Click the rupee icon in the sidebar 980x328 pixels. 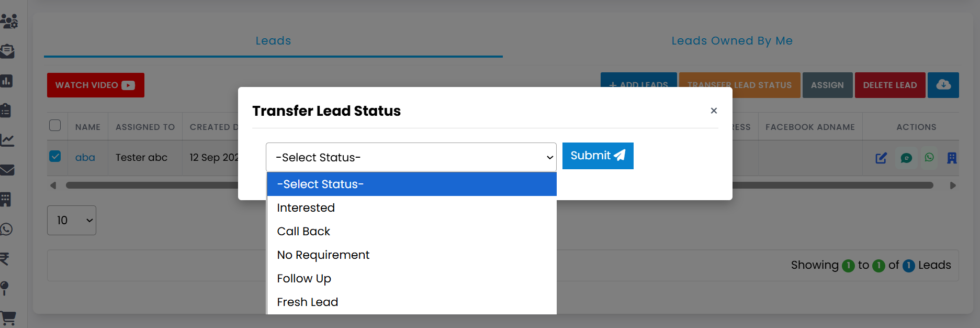click(5, 259)
